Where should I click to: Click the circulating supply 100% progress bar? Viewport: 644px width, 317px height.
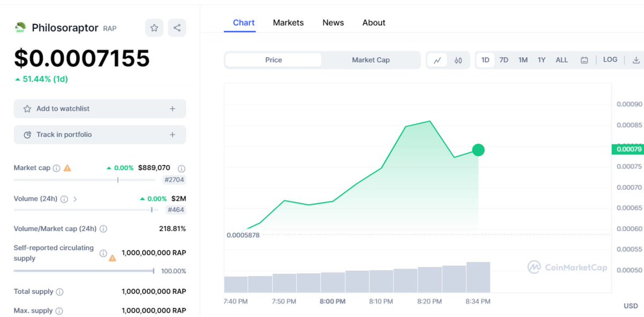[84, 271]
